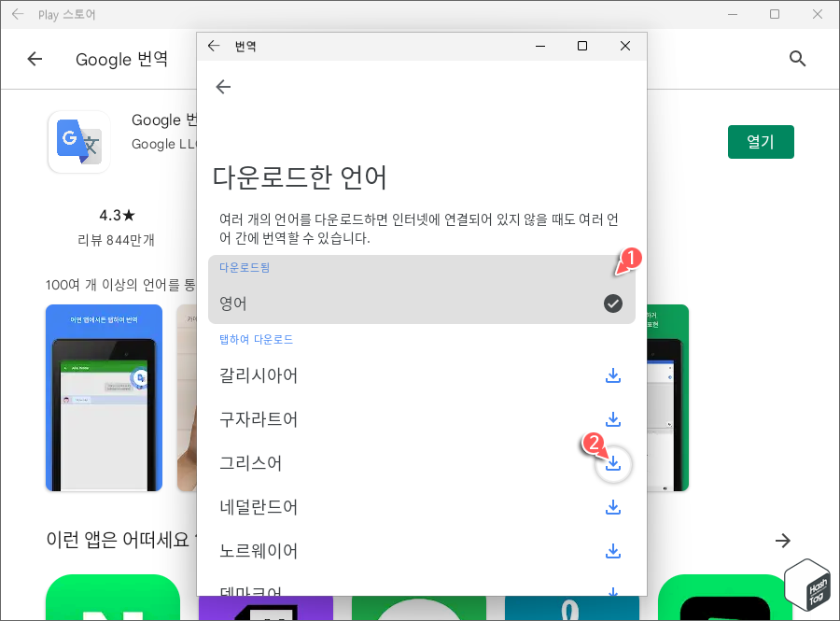
Task: View the 리뷰 844만개 reviews
Action: 115,240
